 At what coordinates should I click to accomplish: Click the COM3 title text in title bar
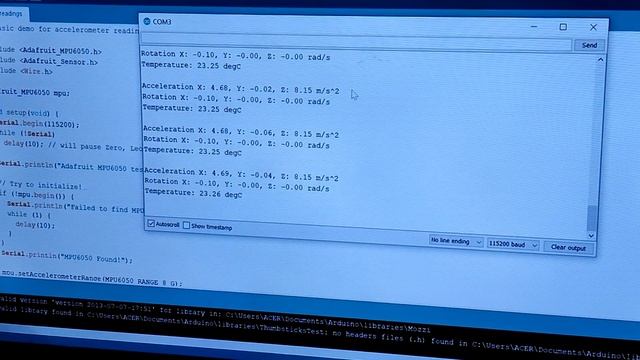[162, 22]
